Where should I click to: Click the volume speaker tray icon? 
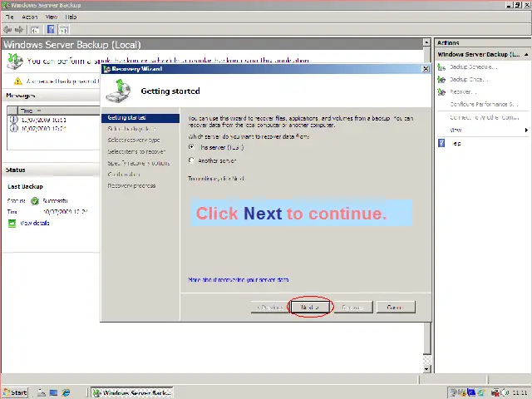tap(504, 392)
